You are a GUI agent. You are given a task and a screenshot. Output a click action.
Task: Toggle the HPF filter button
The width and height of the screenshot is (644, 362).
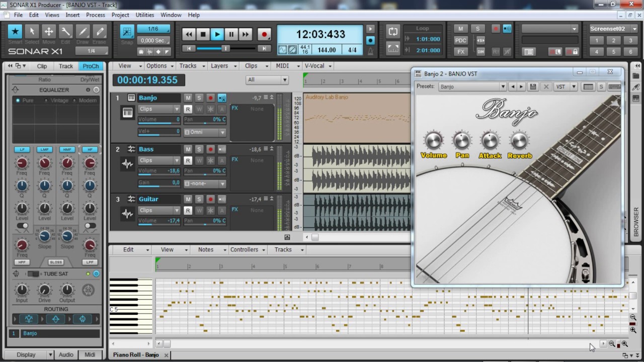point(22,262)
